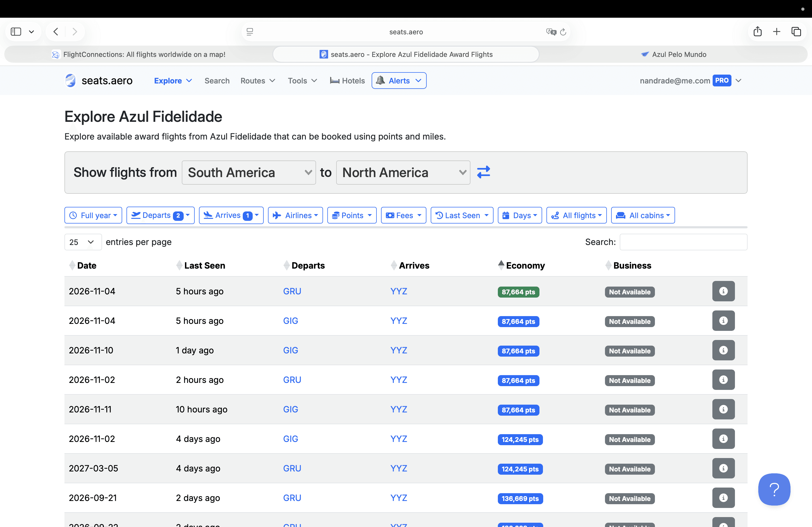The height and width of the screenshot is (527, 812).
Task: Open info for 2026-11-10 flight
Action: tap(723, 350)
